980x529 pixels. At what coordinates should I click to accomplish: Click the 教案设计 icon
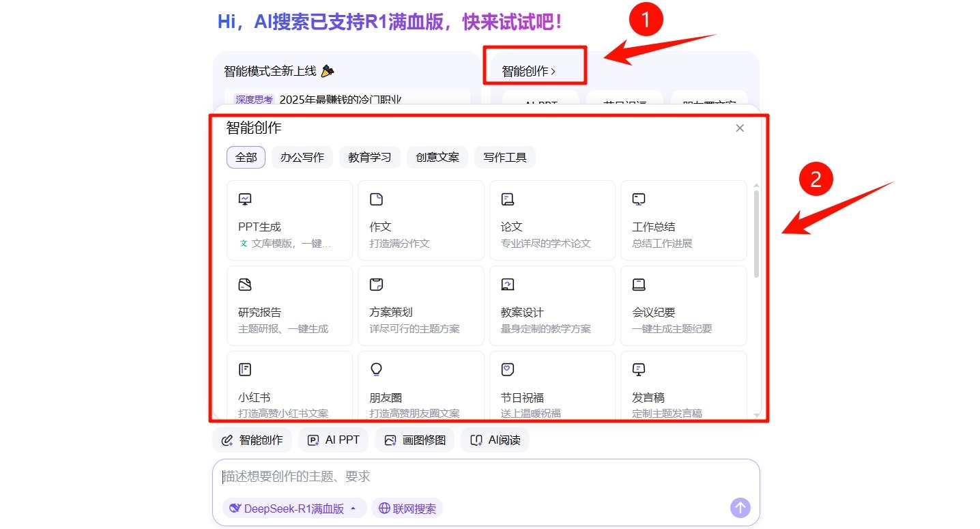click(507, 285)
